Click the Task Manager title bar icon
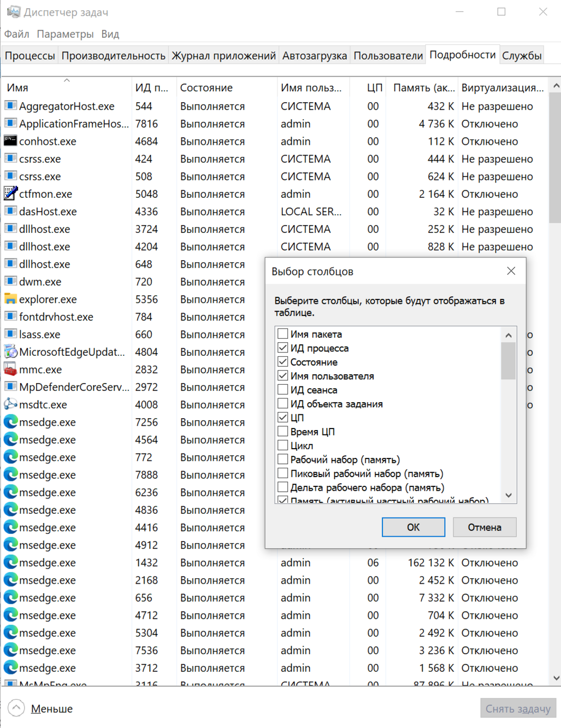This screenshot has height=728, width=561. coord(13,11)
